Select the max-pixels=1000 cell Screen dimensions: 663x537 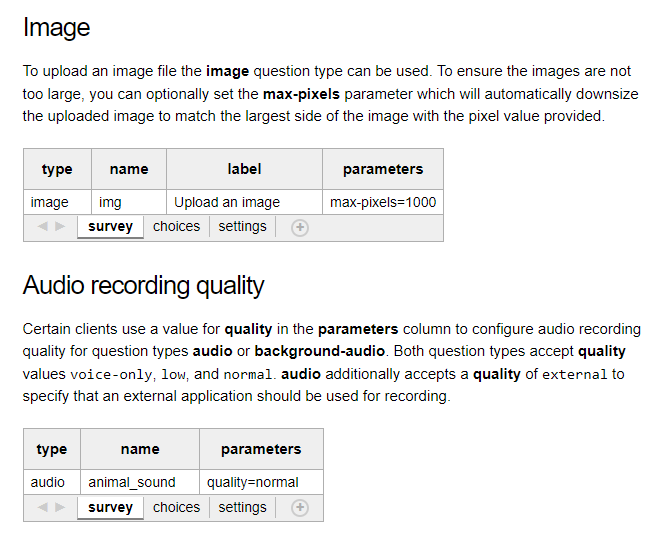tap(383, 202)
